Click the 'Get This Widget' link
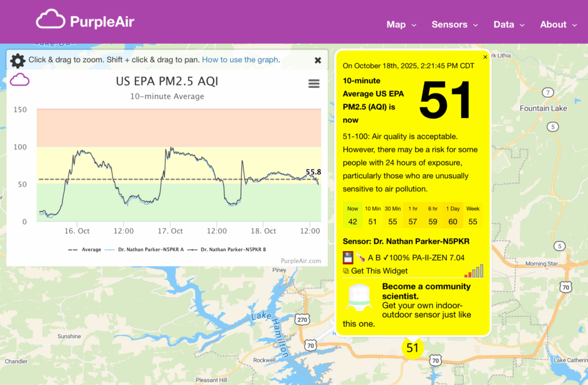Viewport: 588px width, 385px height. [379, 271]
